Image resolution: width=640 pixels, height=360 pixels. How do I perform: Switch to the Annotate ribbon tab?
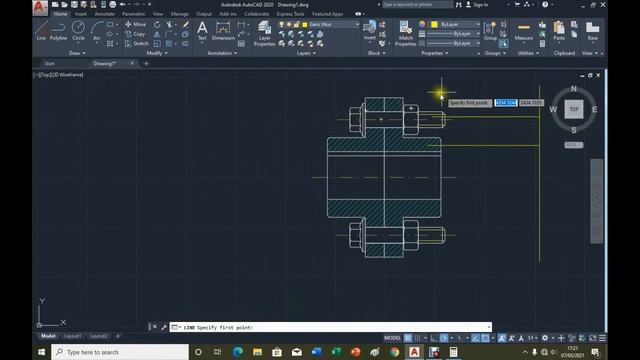[x=104, y=14]
